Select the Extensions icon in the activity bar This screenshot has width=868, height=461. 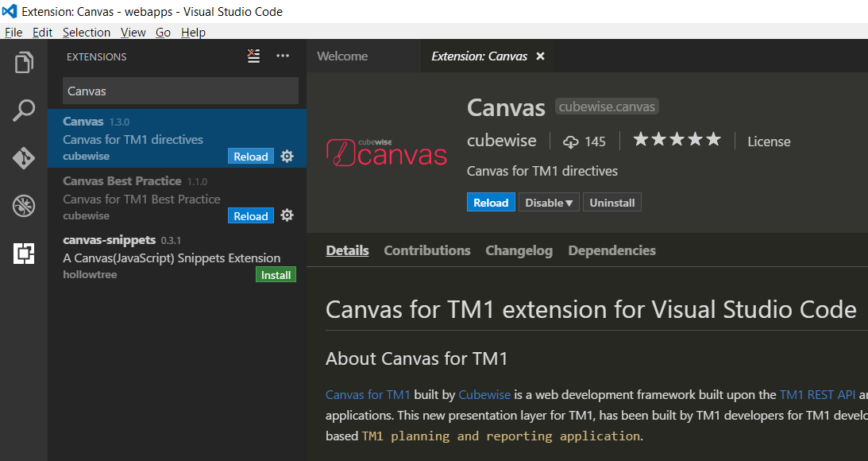[24, 253]
